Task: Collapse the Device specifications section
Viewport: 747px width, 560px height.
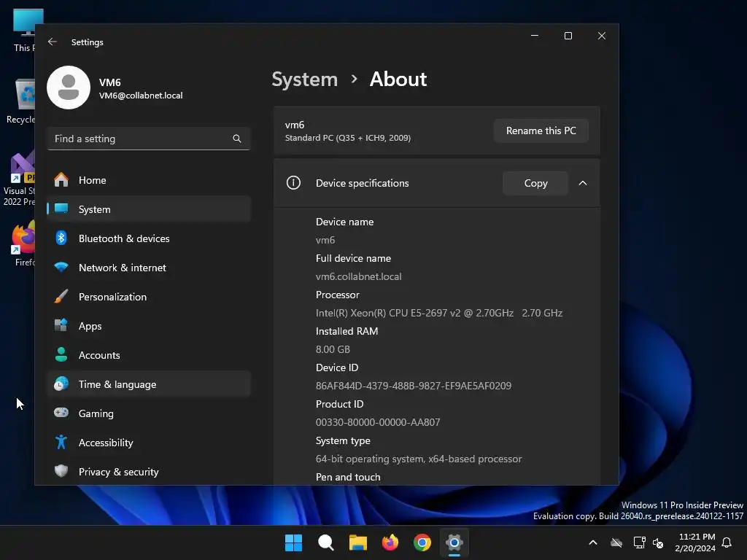Action: coord(583,183)
